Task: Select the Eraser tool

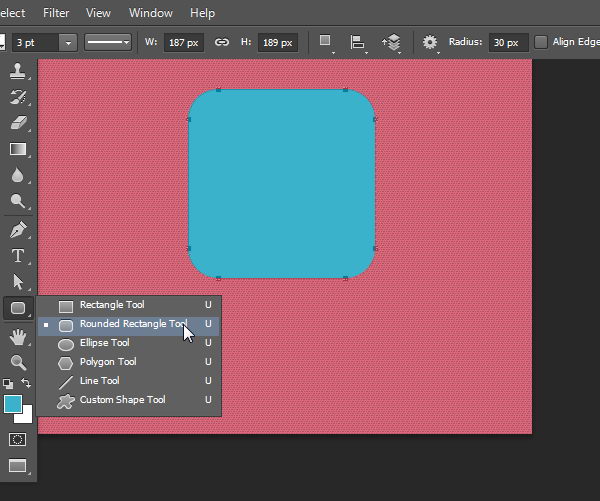Action: [18, 122]
